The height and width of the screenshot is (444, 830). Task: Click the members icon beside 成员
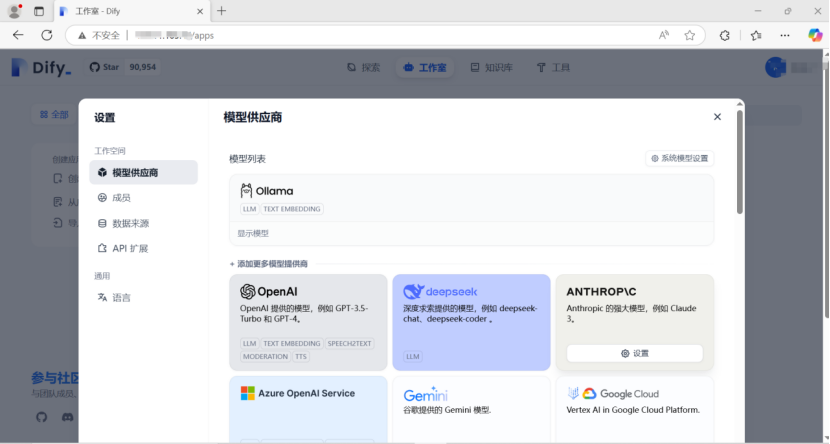pos(102,197)
